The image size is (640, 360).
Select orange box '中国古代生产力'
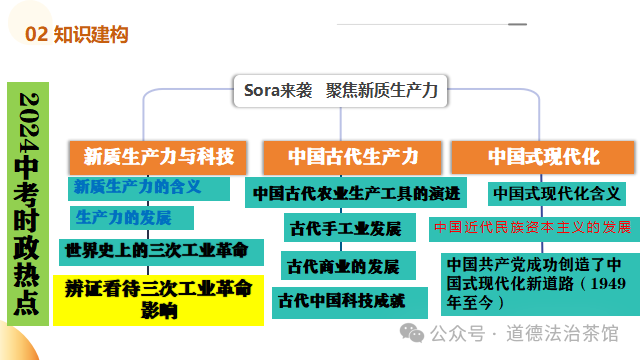point(353,158)
